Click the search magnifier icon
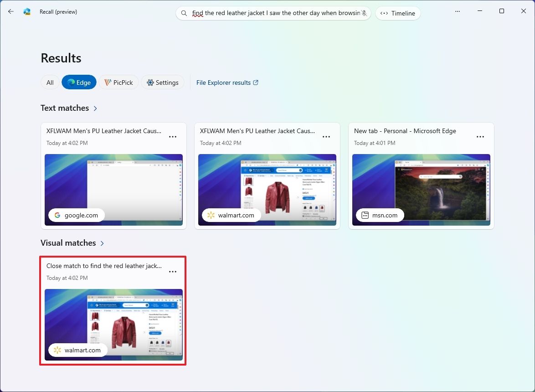535x392 pixels. pyautogui.click(x=183, y=13)
